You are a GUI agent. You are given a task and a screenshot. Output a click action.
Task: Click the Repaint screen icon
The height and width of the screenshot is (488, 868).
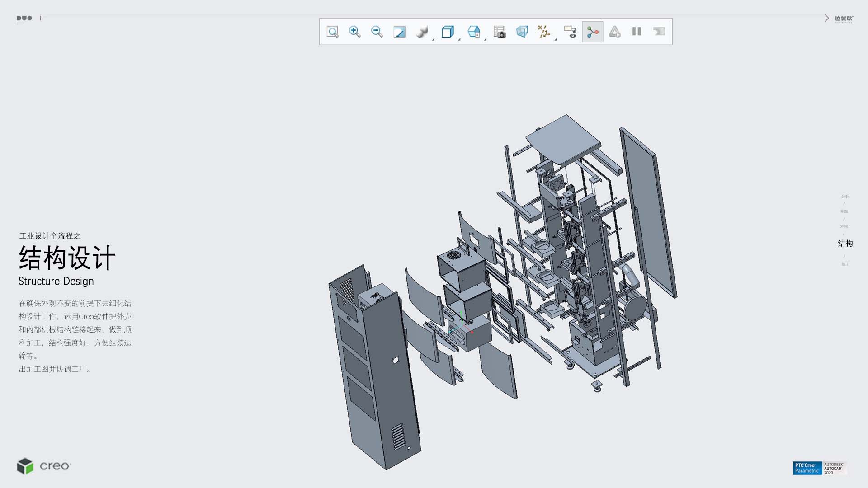399,32
